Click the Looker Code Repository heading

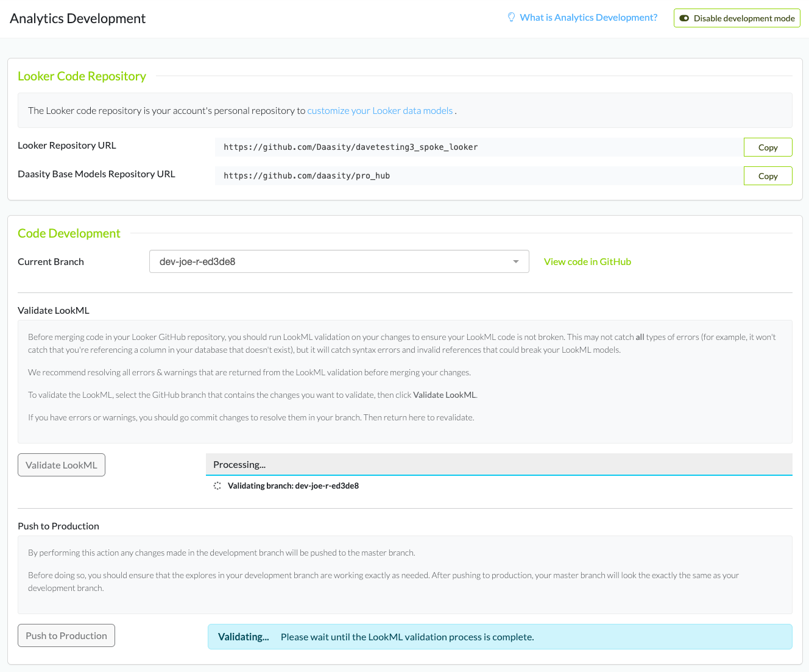coord(82,76)
